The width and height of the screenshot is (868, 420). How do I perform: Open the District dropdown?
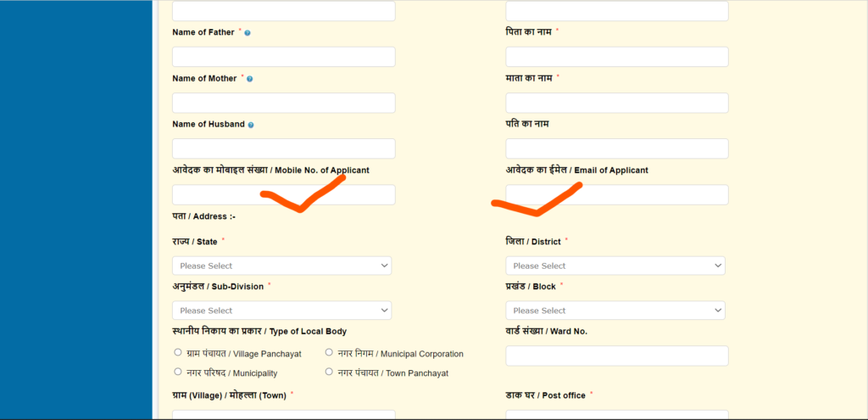click(615, 266)
